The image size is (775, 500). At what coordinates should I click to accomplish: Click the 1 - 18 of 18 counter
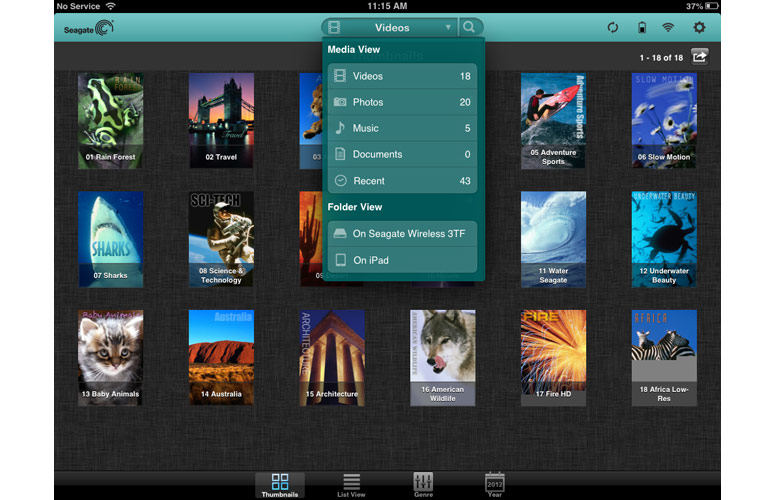(x=661, y=58)
